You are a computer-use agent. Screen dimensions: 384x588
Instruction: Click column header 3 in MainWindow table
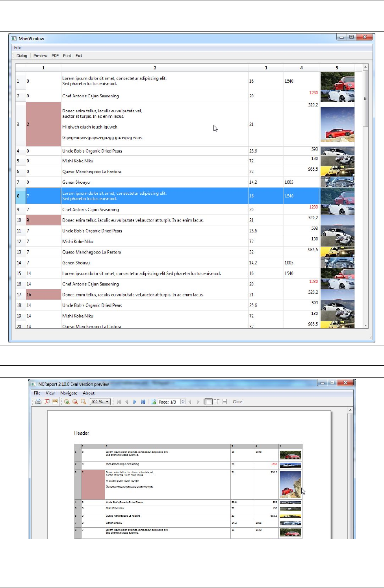coord(266,68)
